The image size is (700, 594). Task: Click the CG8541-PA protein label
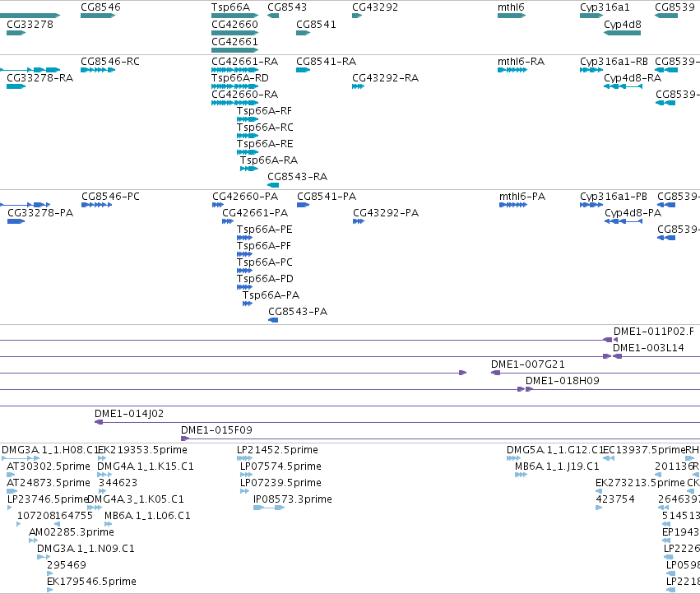327,197
